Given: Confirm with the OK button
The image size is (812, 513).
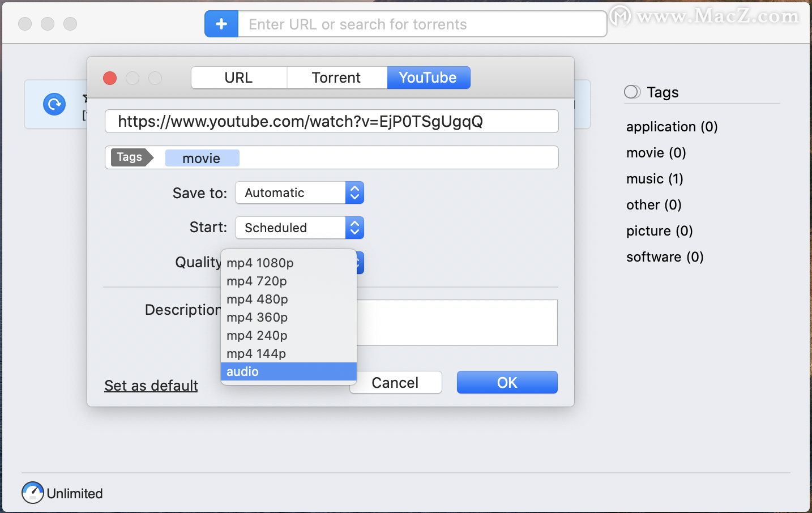Looking at the screenshot, I should point(507,383).
